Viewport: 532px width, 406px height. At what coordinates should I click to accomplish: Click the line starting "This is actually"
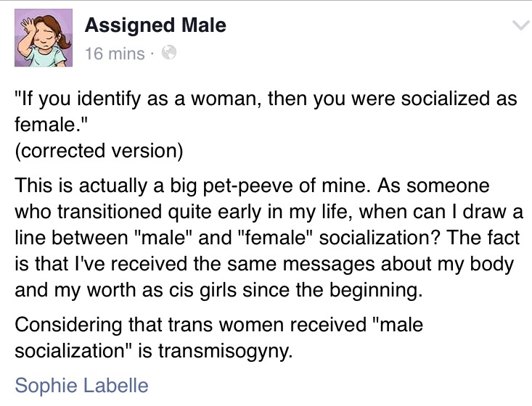[x=252, y=186]
